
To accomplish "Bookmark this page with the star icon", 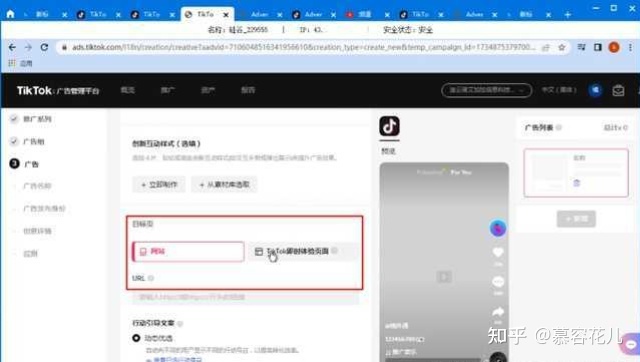I will [562, 47].
